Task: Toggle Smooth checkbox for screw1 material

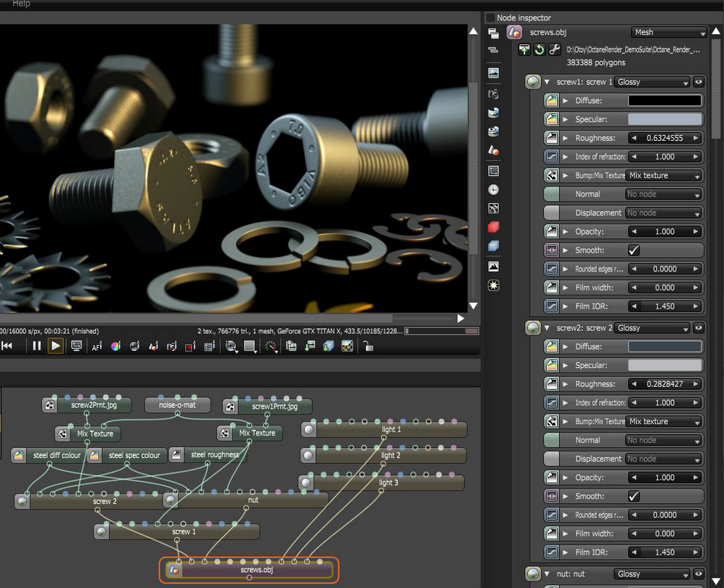Action: coord(633,250)
